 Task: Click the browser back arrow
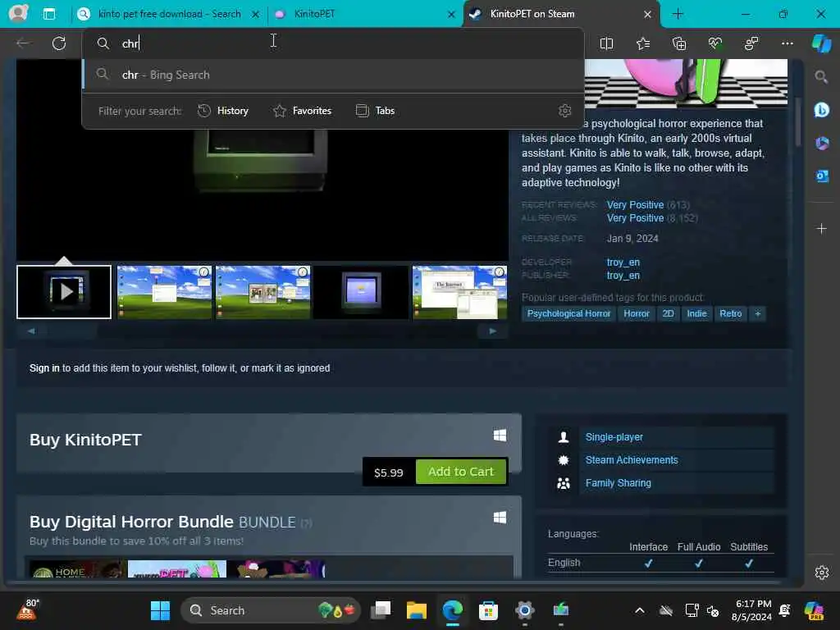pos(22,43)
